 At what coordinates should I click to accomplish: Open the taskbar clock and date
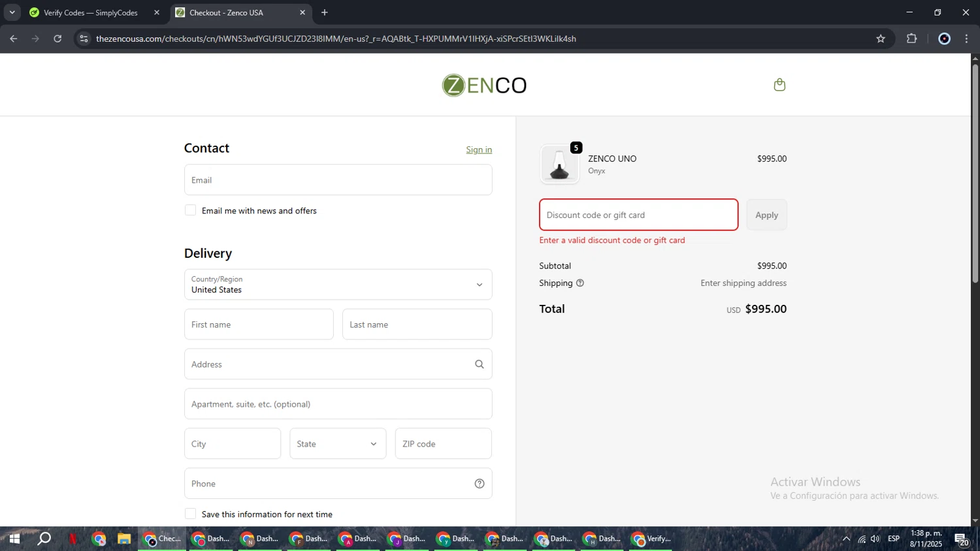(x=926, y=539)
